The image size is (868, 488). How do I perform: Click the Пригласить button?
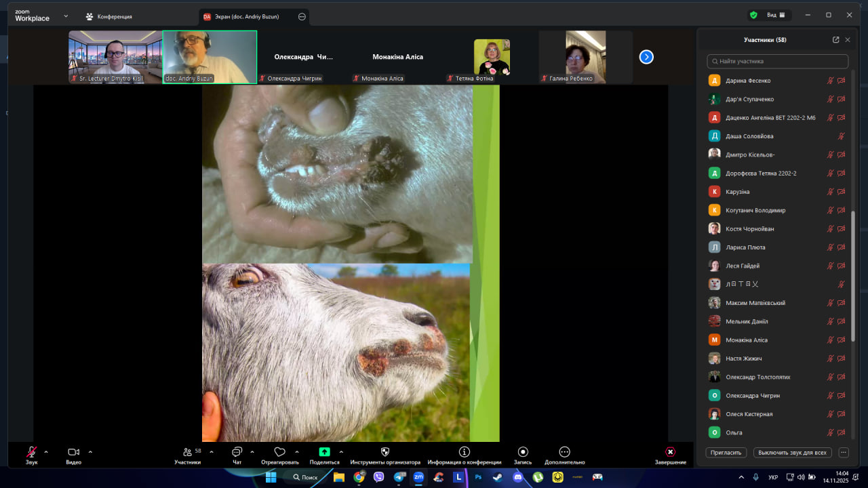tap(726, 452)
